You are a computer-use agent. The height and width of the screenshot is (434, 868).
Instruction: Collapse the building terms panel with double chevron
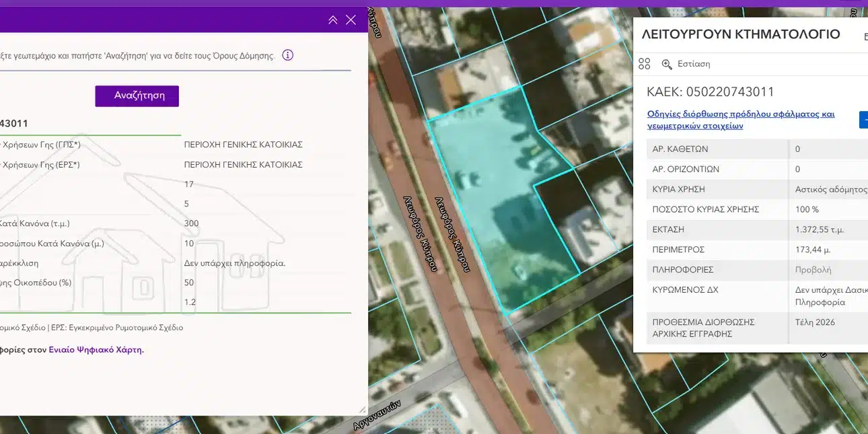click(x=332, y=20)
